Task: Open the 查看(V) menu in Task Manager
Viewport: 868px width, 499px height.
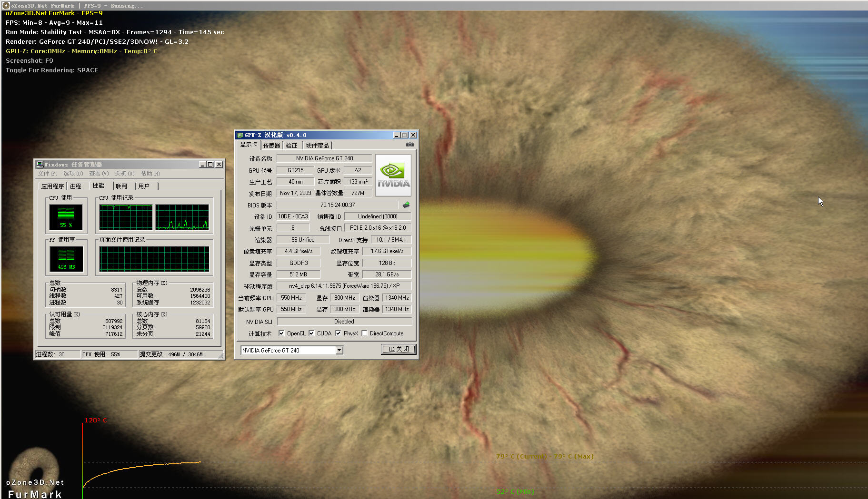Action: coord(99,174)
